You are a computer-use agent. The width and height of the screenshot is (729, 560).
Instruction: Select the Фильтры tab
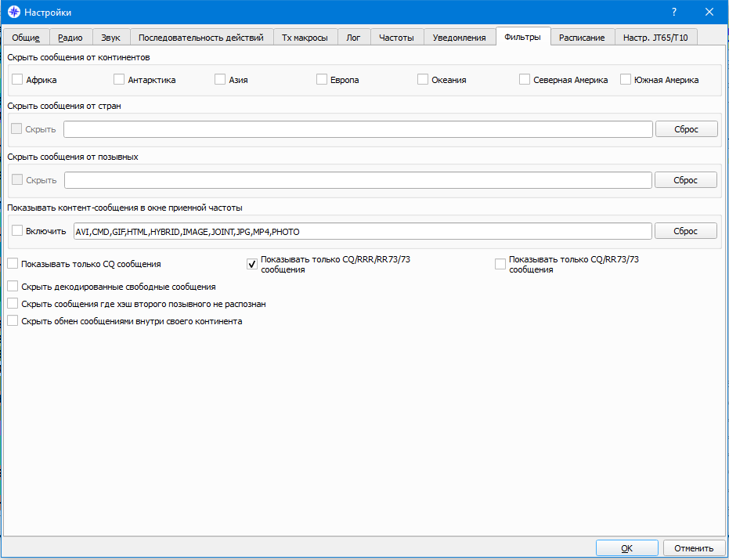tap(523, 37)
